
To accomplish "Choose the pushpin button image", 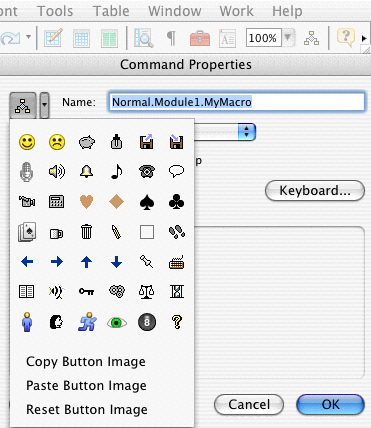I will pyautogui.click(x=146, y=262).
